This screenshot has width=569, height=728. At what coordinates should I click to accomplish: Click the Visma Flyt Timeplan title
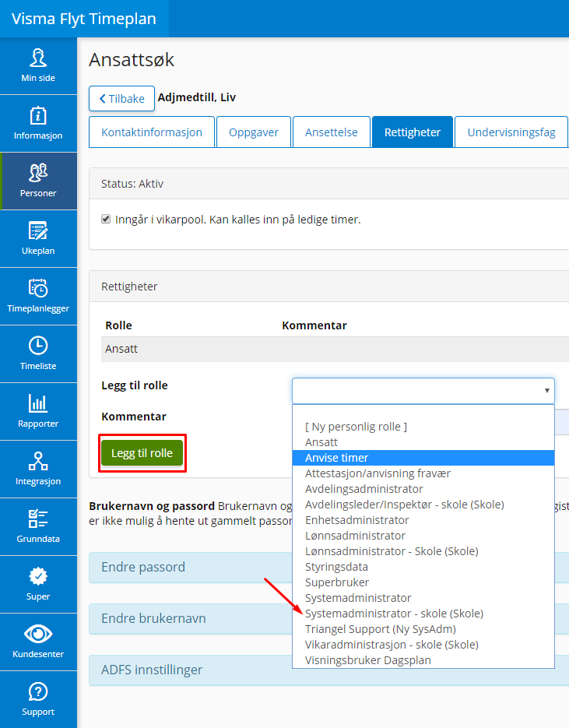(x=84, y=19)
